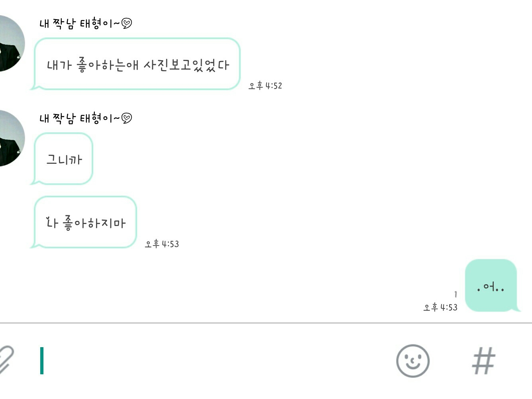
Task: Select the 그니까 message bubble
Action: (x=64, y=159)
